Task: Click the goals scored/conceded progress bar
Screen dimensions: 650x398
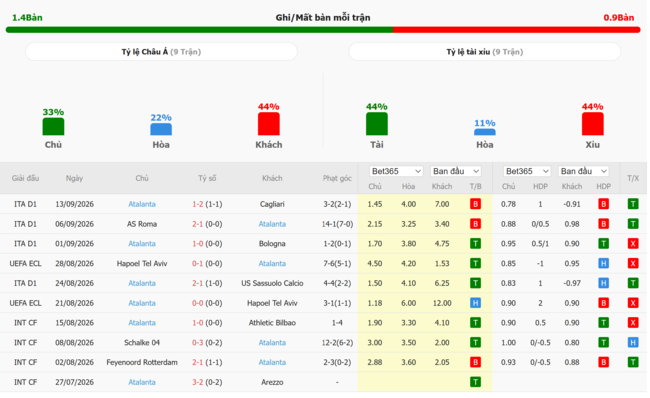Action: tap(323, 30)
